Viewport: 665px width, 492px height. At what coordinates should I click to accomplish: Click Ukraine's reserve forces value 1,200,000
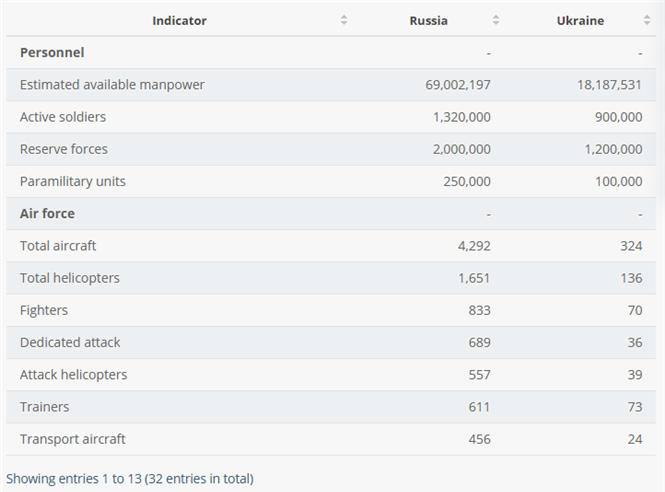click(x=609, y=149)
